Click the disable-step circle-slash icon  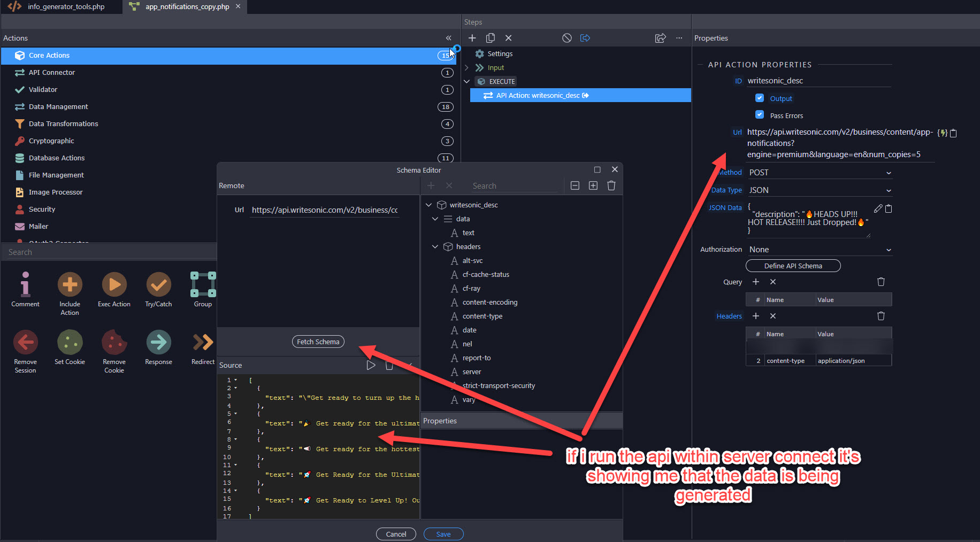pos(567,38)
